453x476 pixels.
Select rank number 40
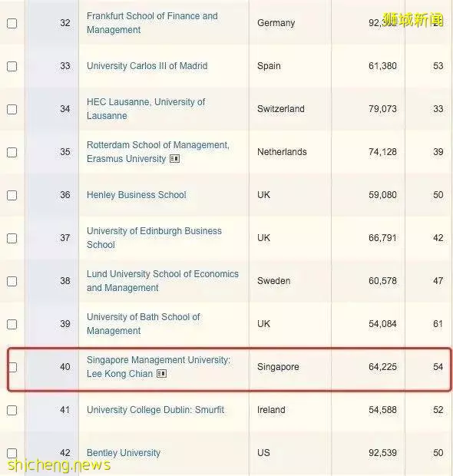[65, 367]
